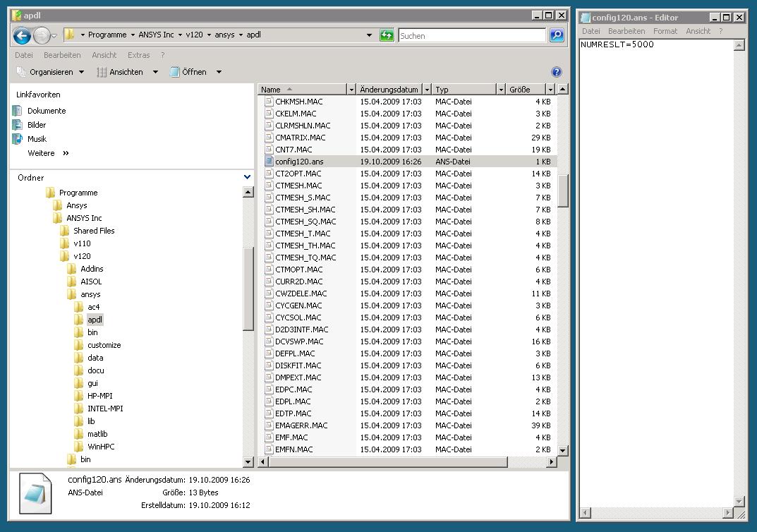The height and width of the screenshot is (532, 757).
Task: Click the file name D2D3INTF.MAC
Action: 302,330
